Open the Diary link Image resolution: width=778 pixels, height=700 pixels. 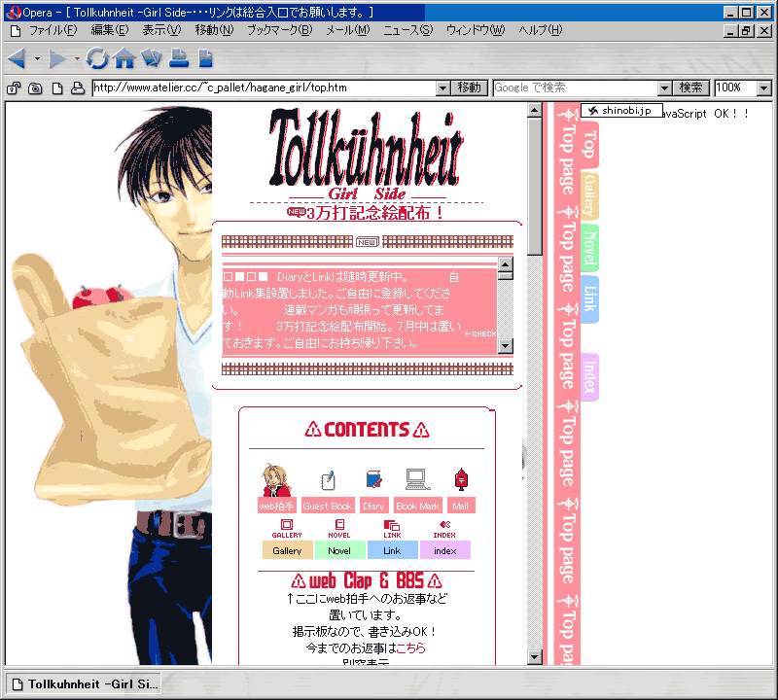(373, 506)
